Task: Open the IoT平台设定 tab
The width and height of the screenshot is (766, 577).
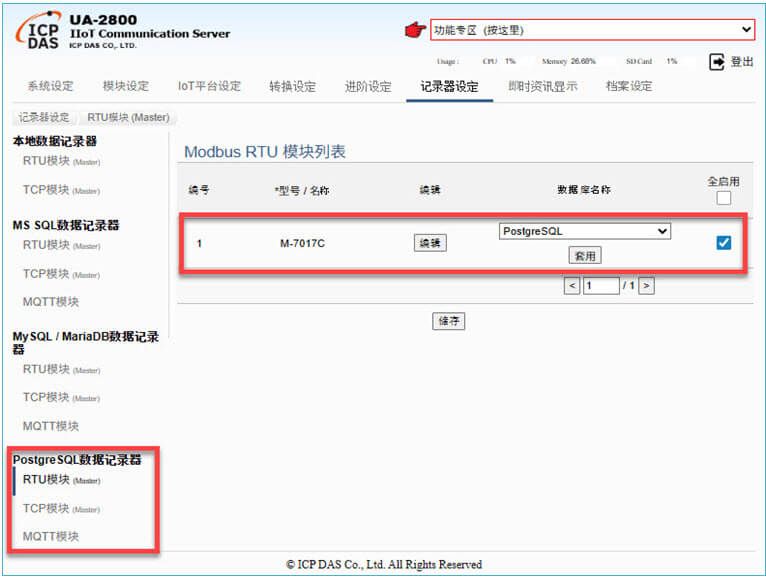Action: point(209,86)
